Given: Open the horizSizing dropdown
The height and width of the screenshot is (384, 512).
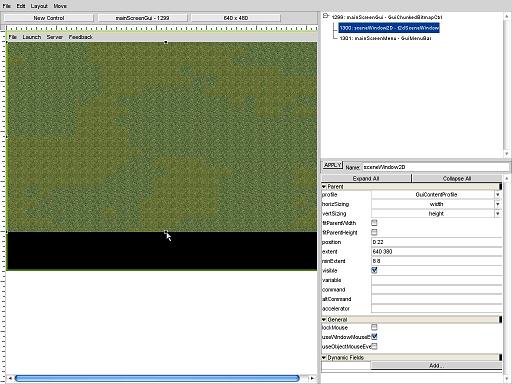Looking at the screenshot, I should 436,204.
